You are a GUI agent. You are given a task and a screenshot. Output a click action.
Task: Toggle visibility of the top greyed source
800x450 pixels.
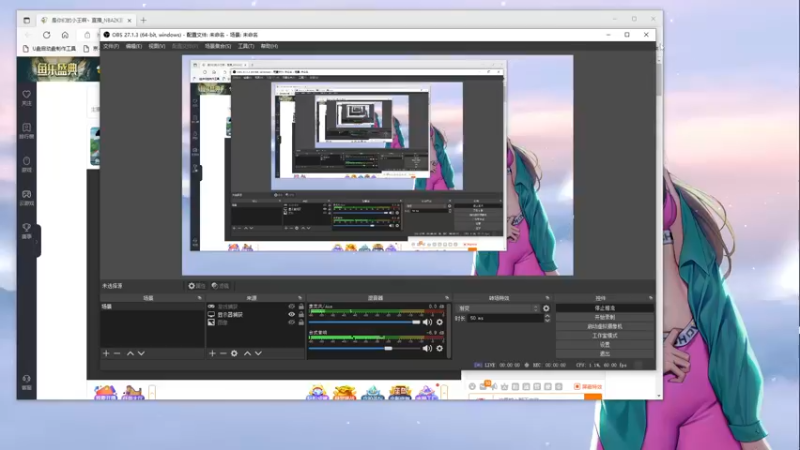click(x=291, y=307)
